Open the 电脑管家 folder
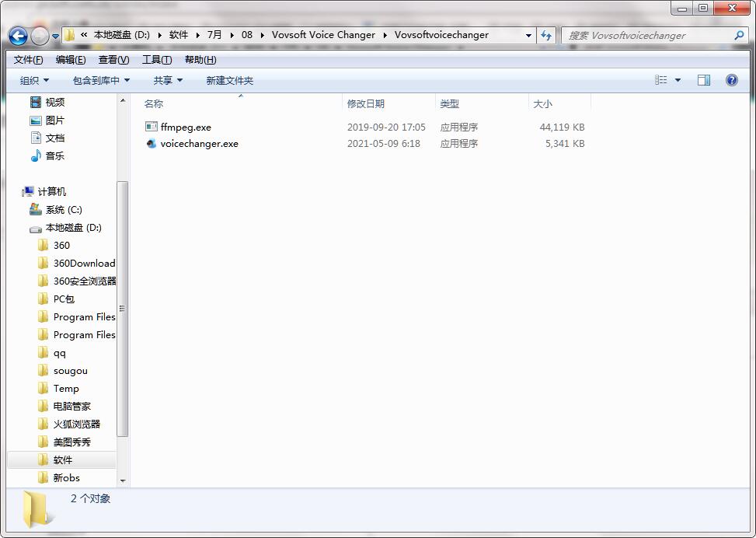This screenshot has height=538, width=756. 64,407
